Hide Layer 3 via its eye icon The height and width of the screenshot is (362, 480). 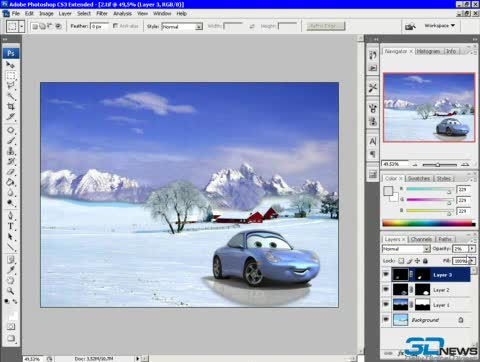tap(386, 274)
